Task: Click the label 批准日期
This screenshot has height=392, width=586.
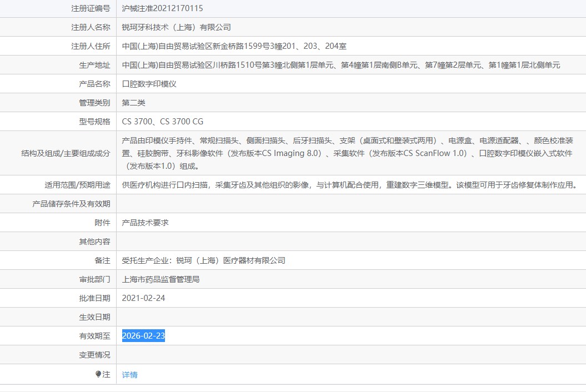Action: click(x=94, y=298)
